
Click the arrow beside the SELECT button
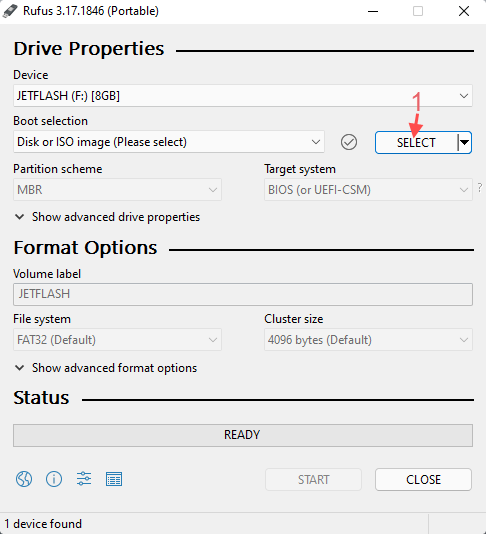coord(465,142)
